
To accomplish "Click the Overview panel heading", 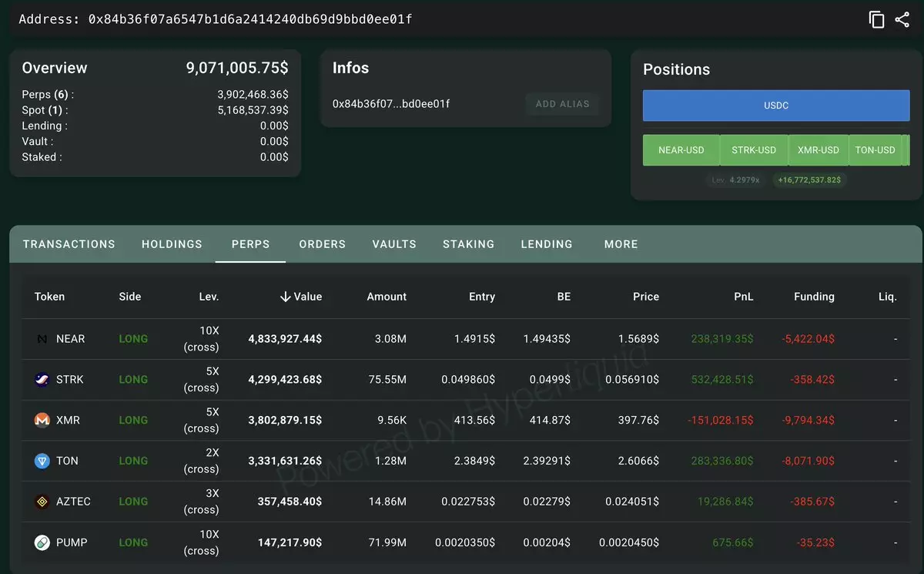I will click(55, 68).
